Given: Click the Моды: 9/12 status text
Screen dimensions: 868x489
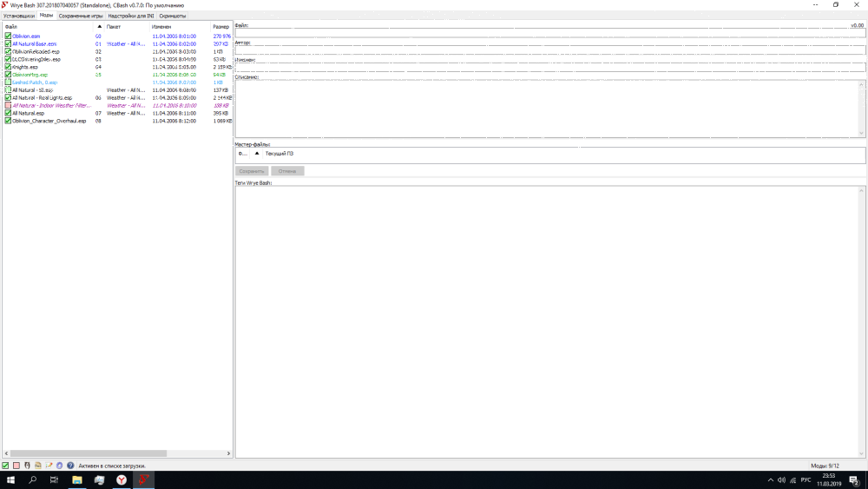Looking at the screenshot, I should pyautogui.click(x=825, y=466).
